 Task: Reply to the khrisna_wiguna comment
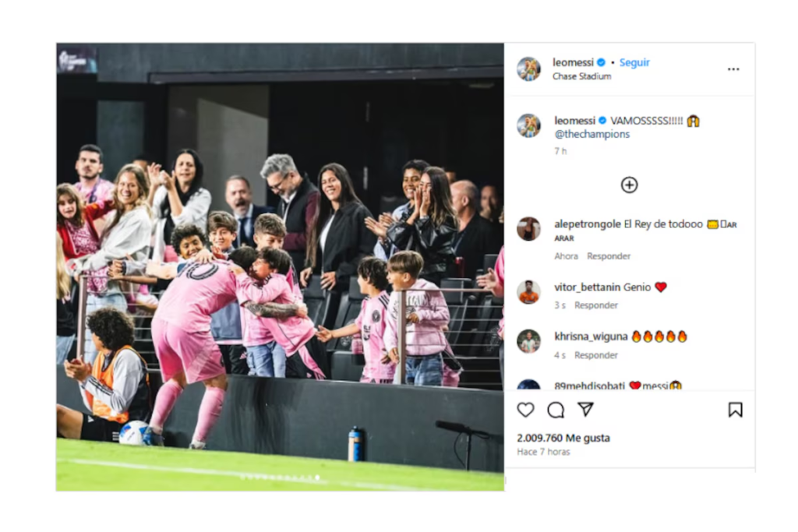596,355
